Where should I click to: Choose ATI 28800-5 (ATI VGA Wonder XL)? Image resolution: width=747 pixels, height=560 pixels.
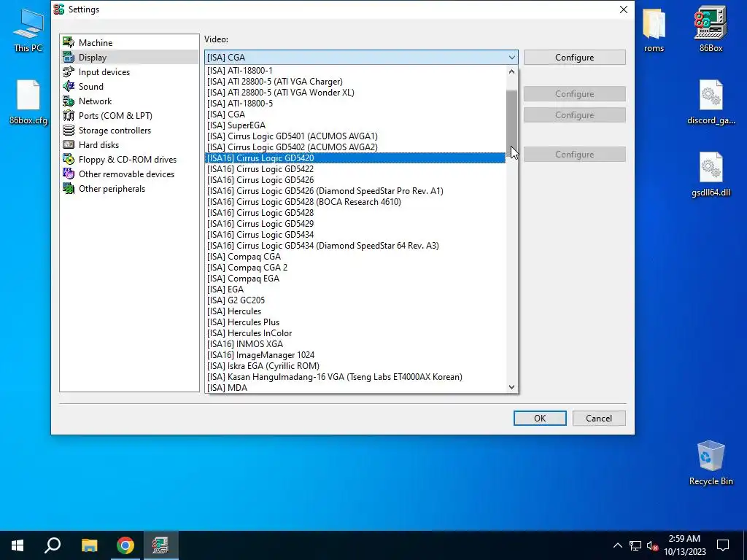pyautogui.click(x=355, y=93)
